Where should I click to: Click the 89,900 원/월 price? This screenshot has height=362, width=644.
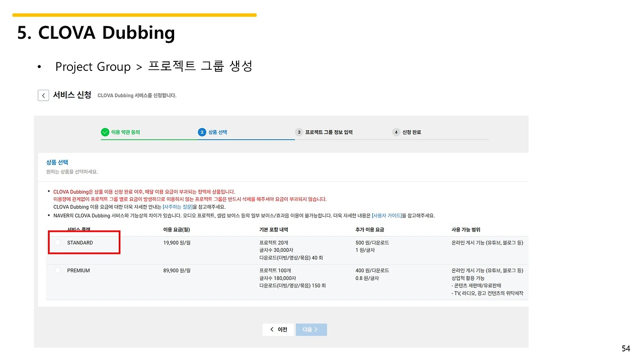176,270
